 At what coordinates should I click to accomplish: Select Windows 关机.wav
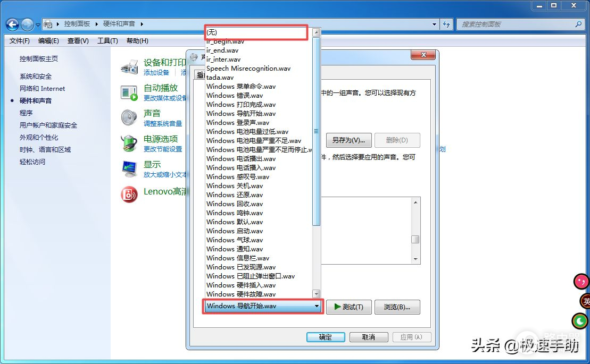259,186
